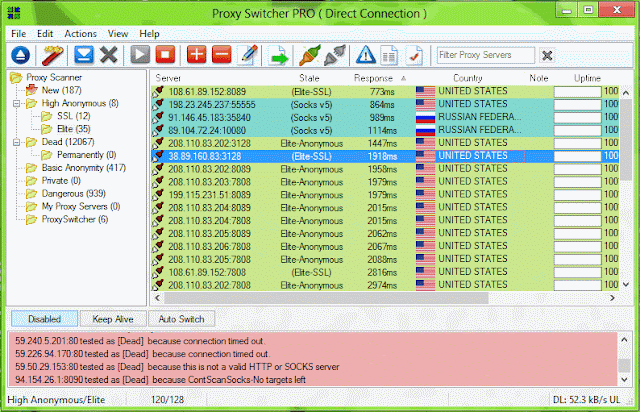Click the blue download-tray toolbar icon
The width and height of the screenshot is (640, 412).
coord(84,55)
